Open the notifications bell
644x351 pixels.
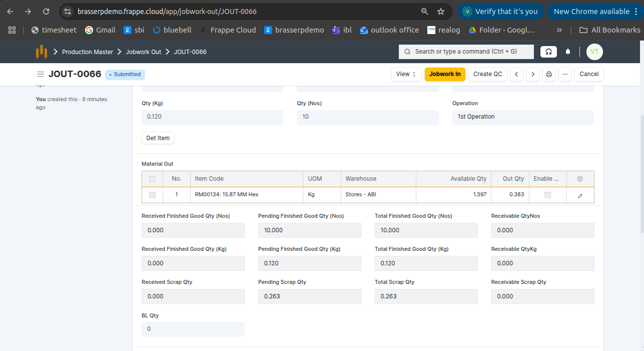click(568, 52)
